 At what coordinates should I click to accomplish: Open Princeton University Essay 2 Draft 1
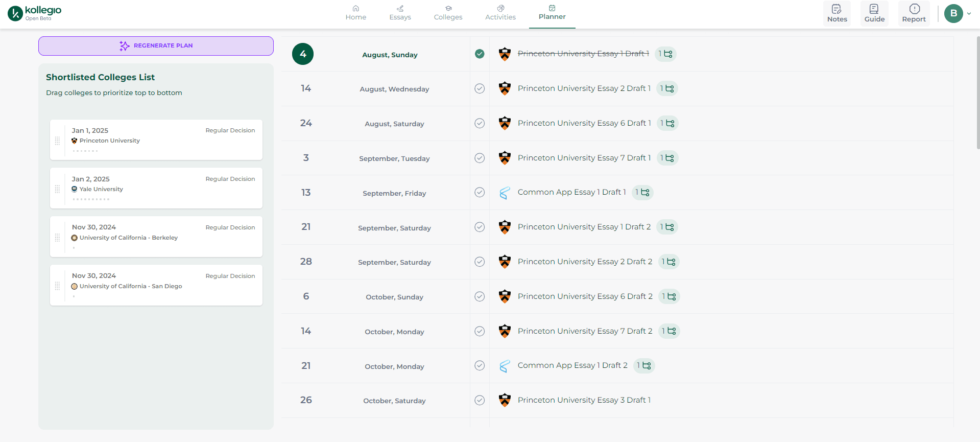(x=584, y=88)
